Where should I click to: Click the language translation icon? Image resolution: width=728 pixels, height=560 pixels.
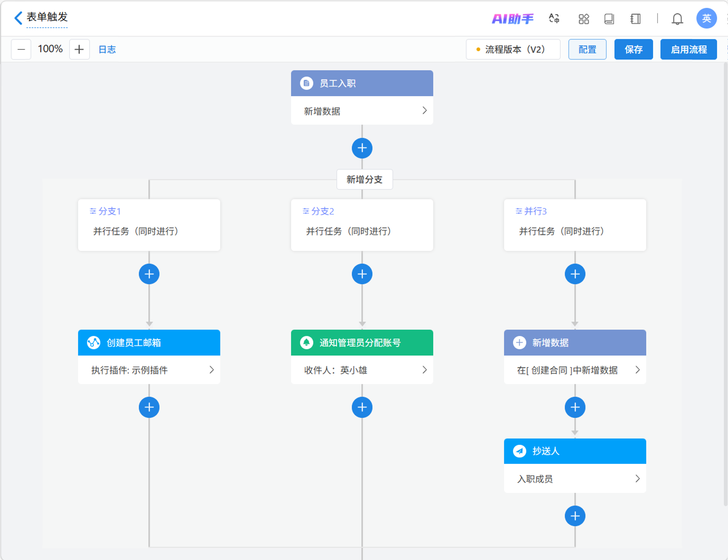coord(554,19)
